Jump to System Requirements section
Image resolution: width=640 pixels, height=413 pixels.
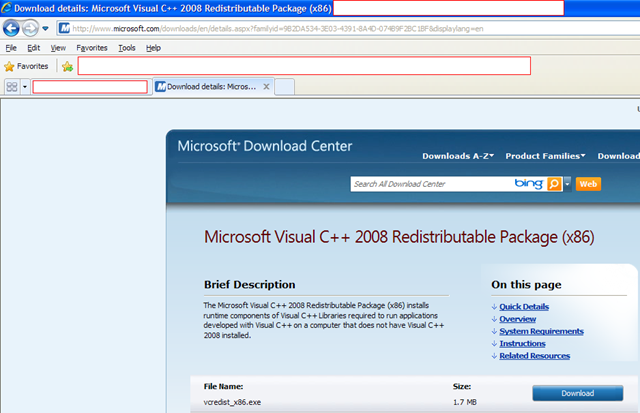541,331
